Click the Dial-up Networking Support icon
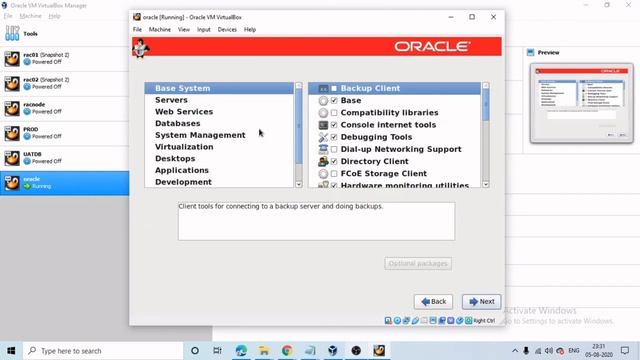The height and width of the screenshot is (360, 640). (x=323, y=149)
